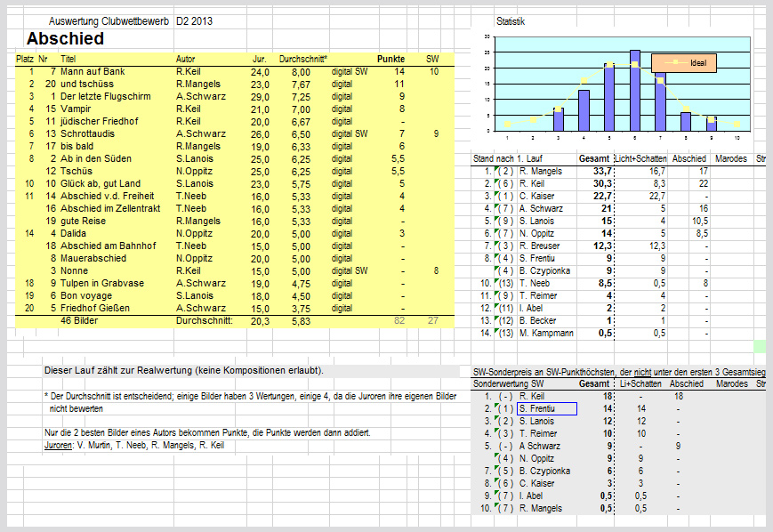Select the cell 'jüdischer Friedhof'

coord(99,121)
